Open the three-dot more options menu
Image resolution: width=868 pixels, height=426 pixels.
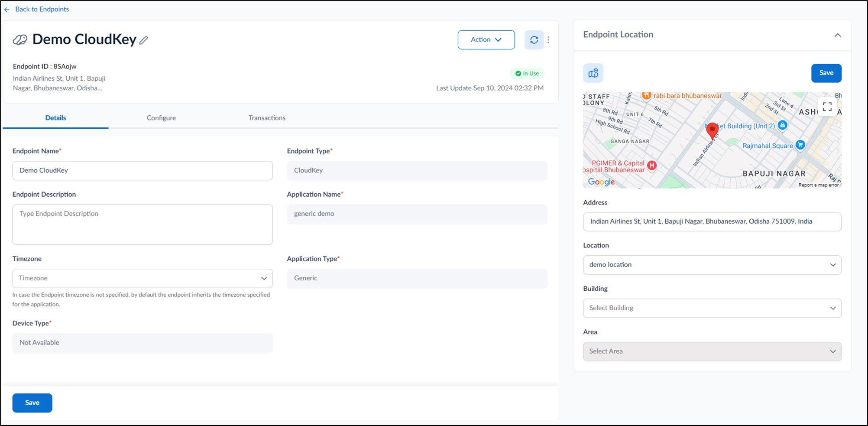pyautogui.click(x=548, y=40)
